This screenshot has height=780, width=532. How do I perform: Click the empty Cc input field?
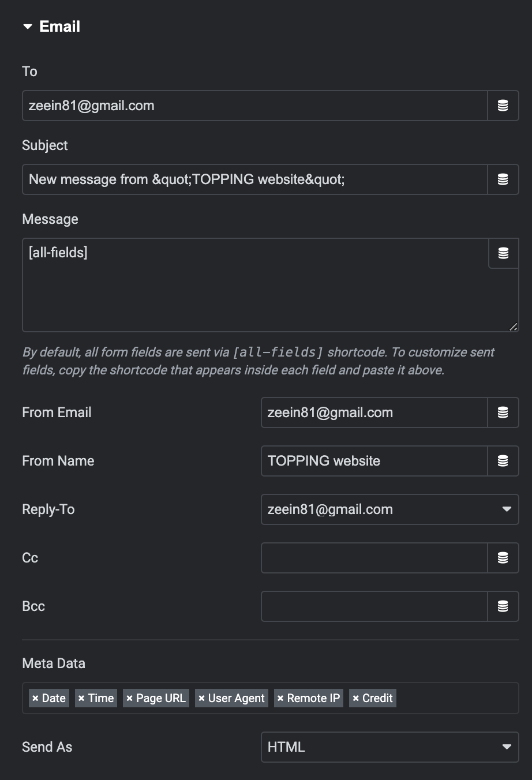[x=374, y=558]
